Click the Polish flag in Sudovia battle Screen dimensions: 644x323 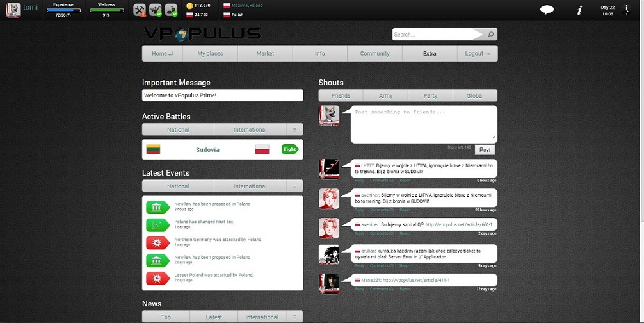coord(262,149)
